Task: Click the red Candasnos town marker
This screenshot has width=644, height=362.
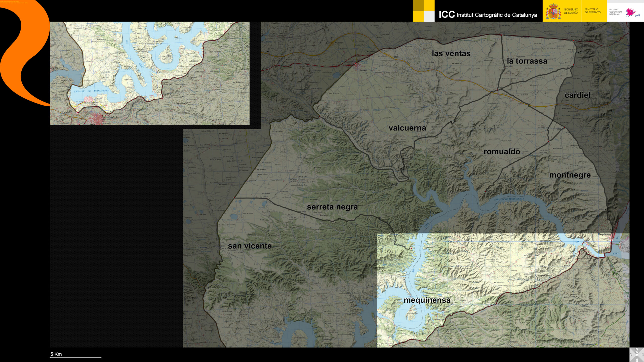Action: 355,64
